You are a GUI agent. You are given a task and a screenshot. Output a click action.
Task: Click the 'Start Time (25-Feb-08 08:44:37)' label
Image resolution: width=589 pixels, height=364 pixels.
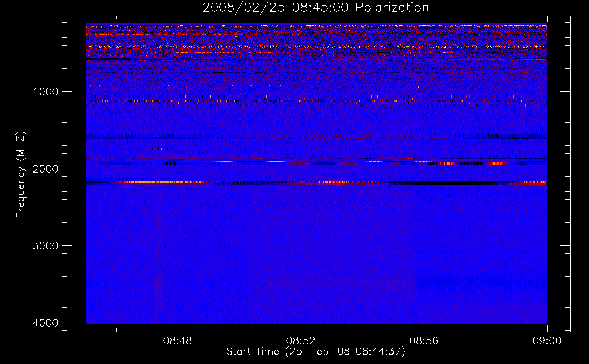[x=316, y=352]
